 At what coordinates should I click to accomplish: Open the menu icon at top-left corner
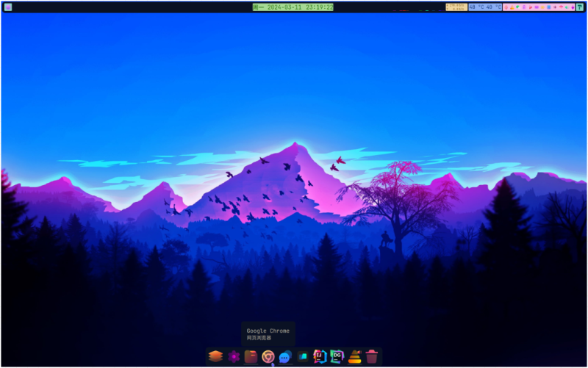8,7
